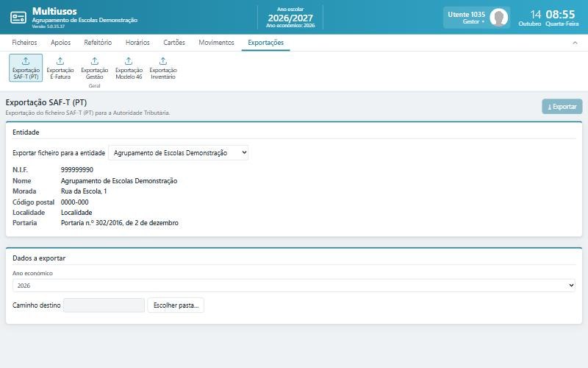The height and width of the screenshot is (368, 588).
Task: Click the Portaria n.º 302/2016 text
Action: pos(120,223)
